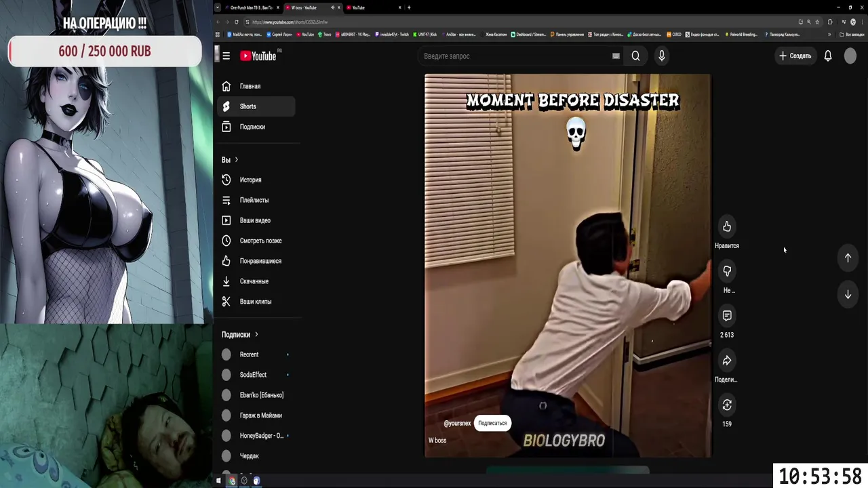Like the short with thumbs-up button

pyautogui.click(x=727, y=226)
